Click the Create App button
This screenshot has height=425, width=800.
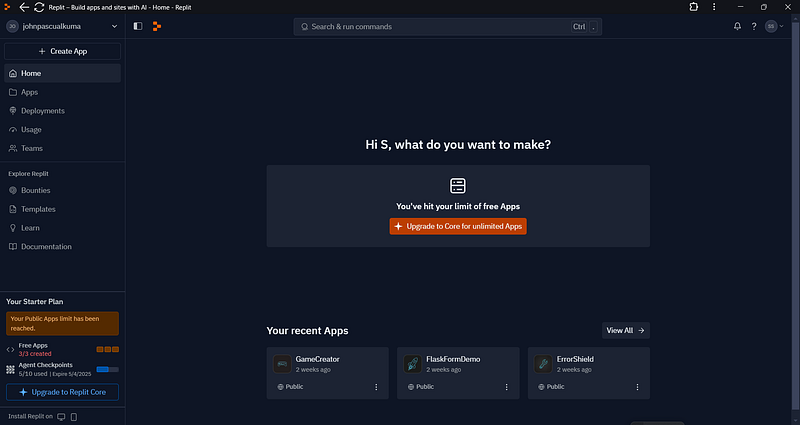62,51
